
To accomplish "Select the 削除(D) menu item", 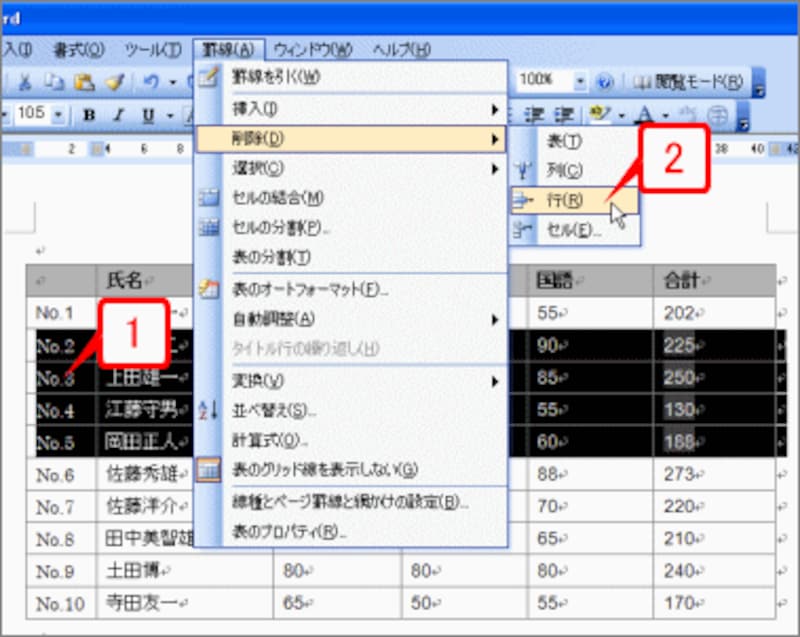I will [x=351, y=139].
